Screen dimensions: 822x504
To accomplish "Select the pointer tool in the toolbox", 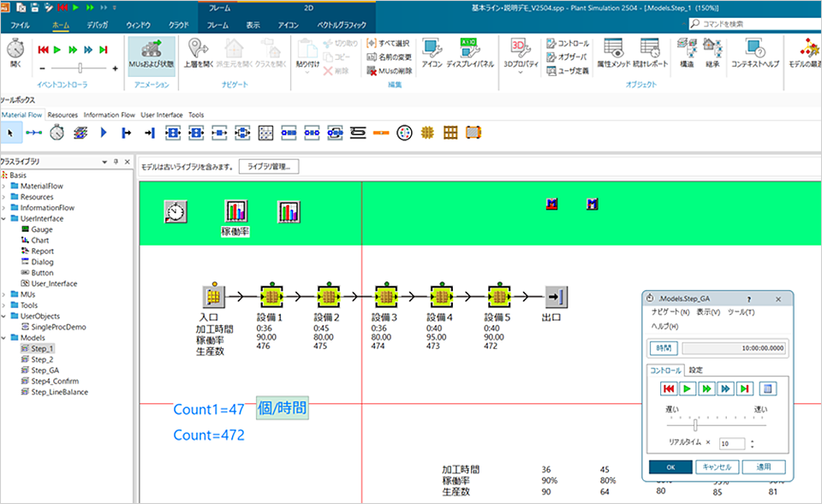I will coord(10,133).
